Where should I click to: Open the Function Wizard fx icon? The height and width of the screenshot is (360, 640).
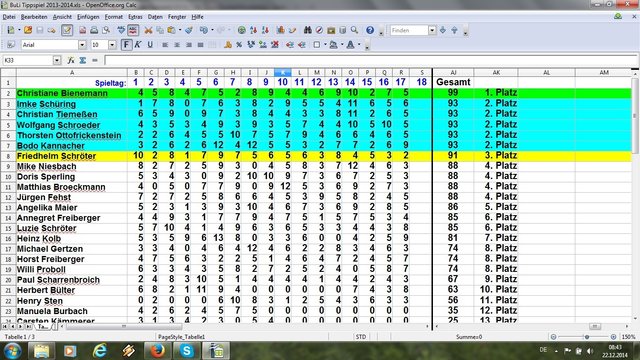[71, 60]
